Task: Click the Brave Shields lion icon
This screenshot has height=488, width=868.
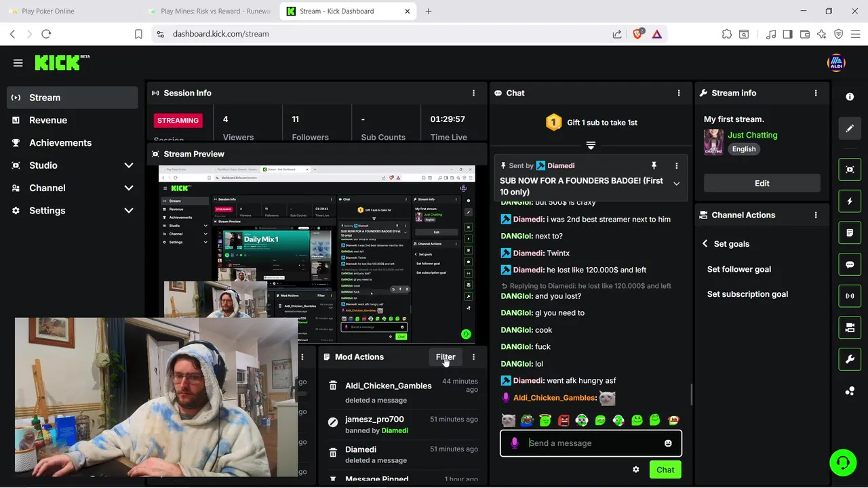Action: click(x=637, y=34)
